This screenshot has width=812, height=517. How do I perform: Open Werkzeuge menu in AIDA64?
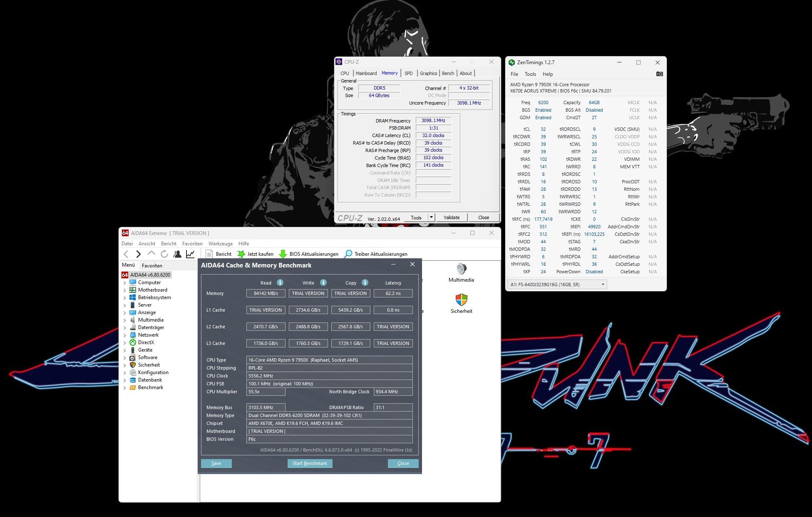pos(221,244)
